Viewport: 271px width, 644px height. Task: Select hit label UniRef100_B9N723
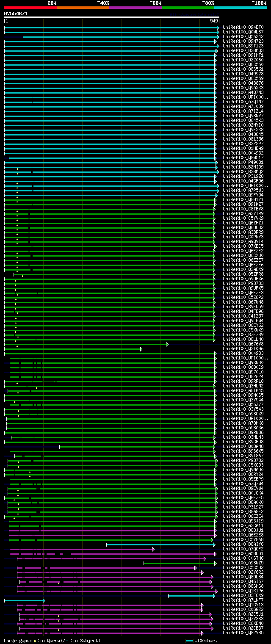click(x=243, y=41)
